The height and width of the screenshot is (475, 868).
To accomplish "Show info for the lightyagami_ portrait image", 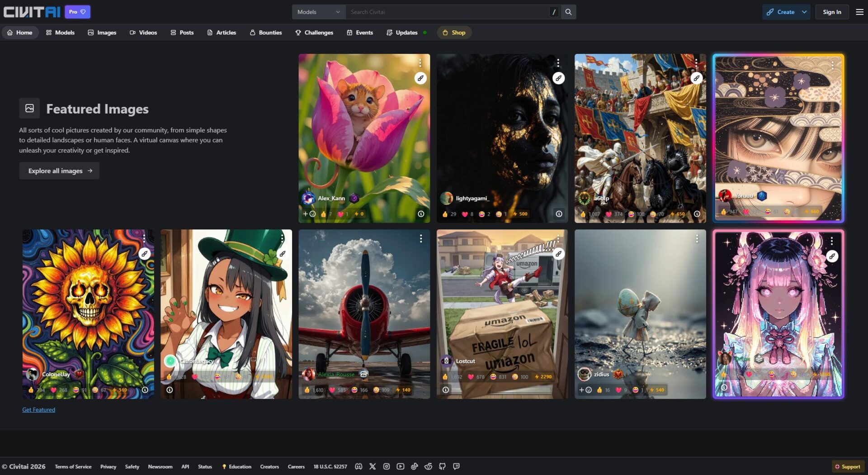I will [559, 214].
